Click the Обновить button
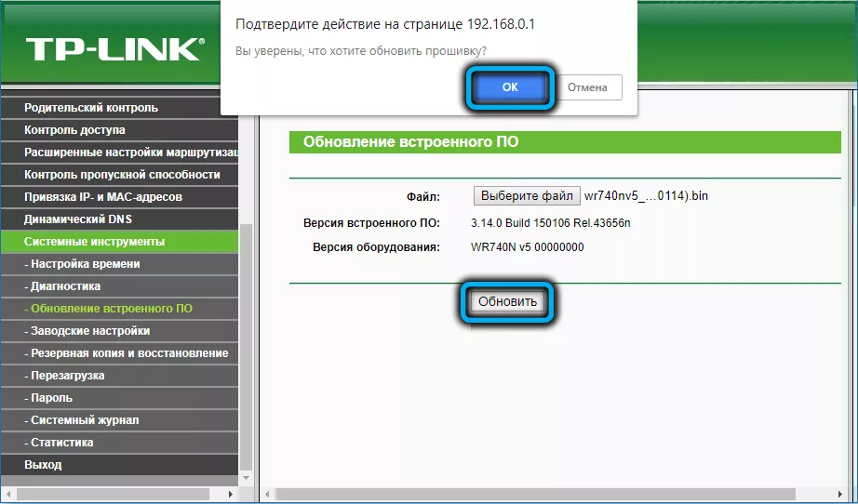Screen dimensions: 858x504 tap(507, 301)
